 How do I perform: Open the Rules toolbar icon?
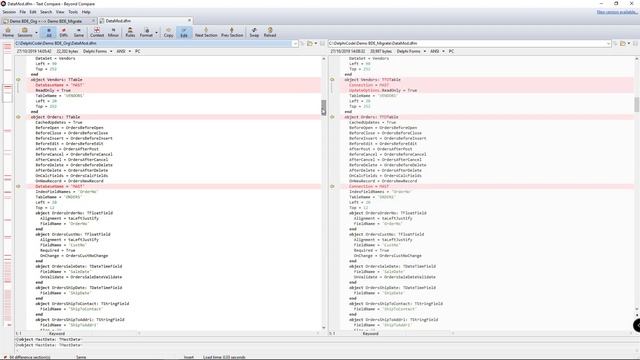130,32
